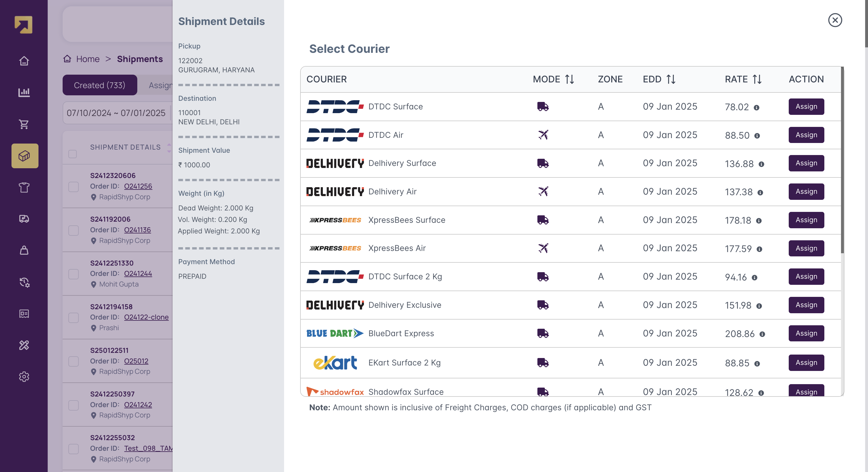Assign the Delhivery Air courier
This screenshot has width=868, height=472.
coord(806,191)
